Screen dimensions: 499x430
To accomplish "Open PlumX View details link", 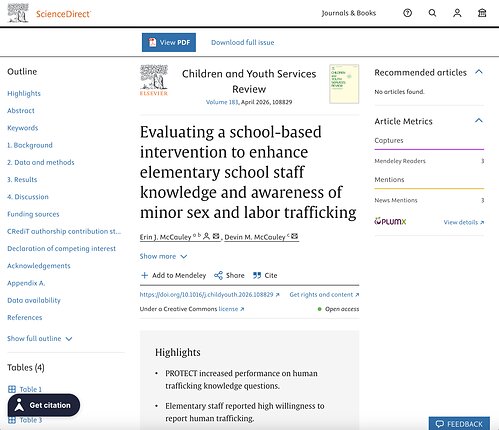I will (x=464, y=222).
